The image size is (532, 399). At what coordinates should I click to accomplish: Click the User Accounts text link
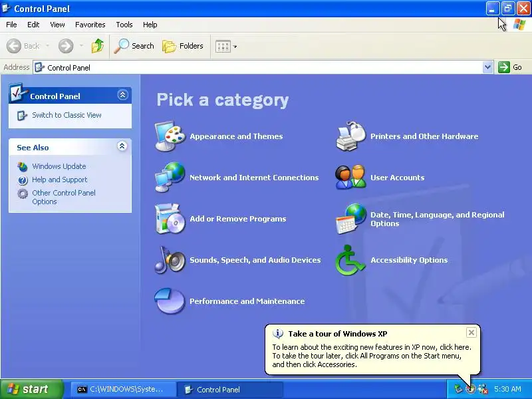[397, 178]
